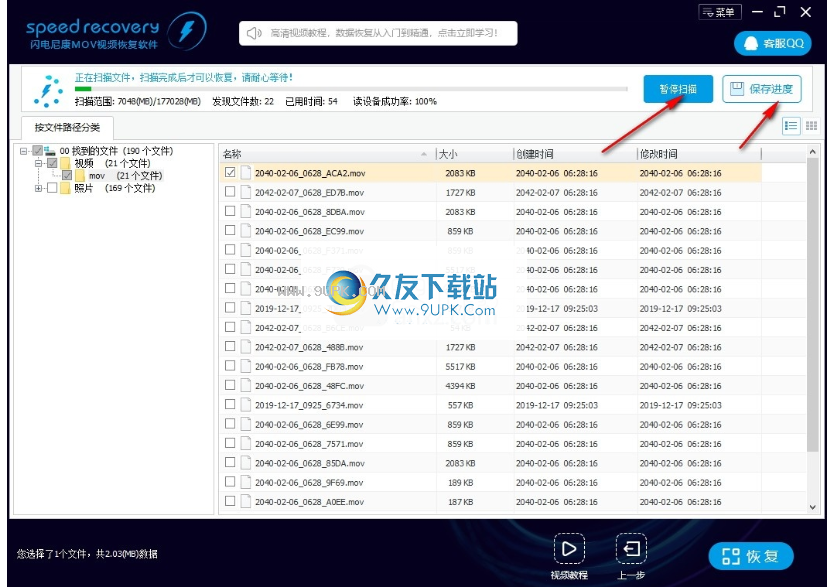Check 2040-02-06_0628_FB78.mov checkbox
Screen dimensions: 828x587
coord(230,366)
